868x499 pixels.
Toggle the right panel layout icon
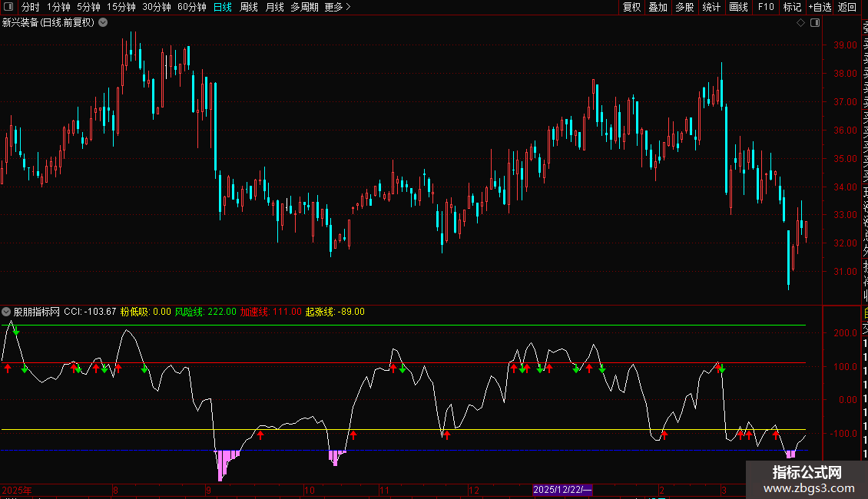click(x=815, y=23)
